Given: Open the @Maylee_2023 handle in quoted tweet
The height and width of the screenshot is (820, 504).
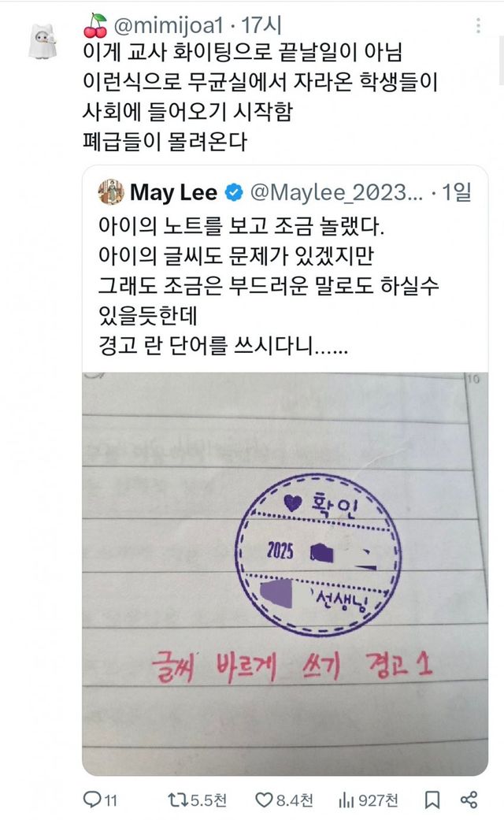Looking at the screenshot, I should [337, 192].
